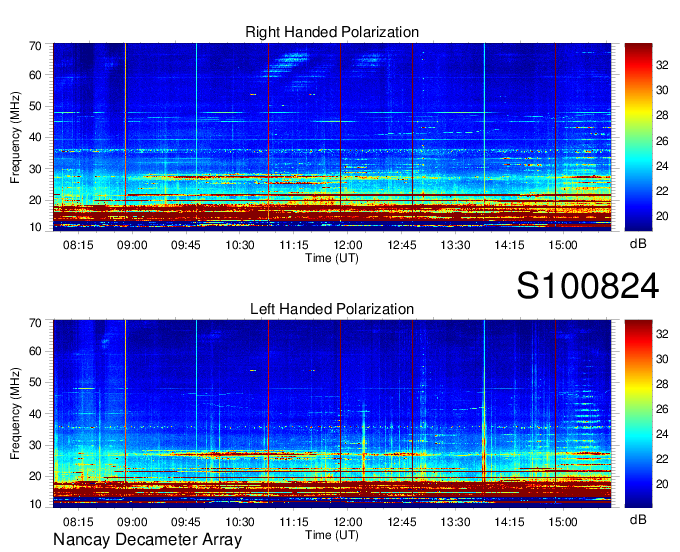Click "30" frequency tick of Left Handed plot
This screenshot has width=680, height=552.
[x=35, y=445]
